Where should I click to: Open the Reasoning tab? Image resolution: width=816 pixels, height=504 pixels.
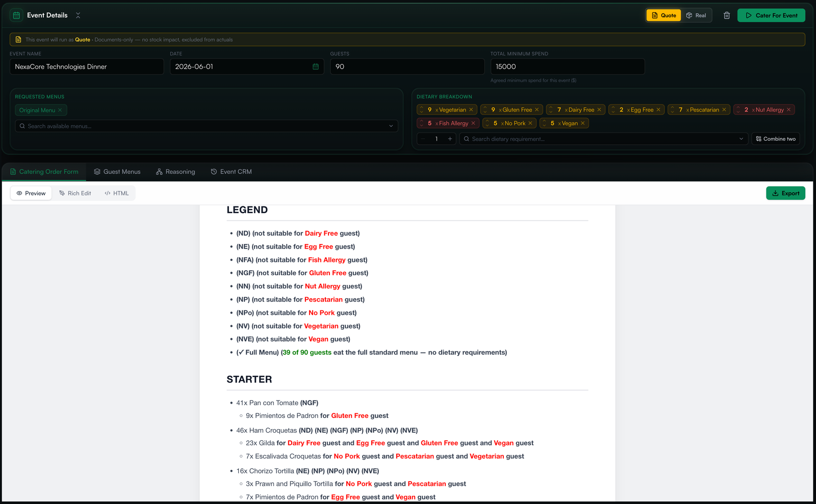pyautogui.click(x=175, y=172)
